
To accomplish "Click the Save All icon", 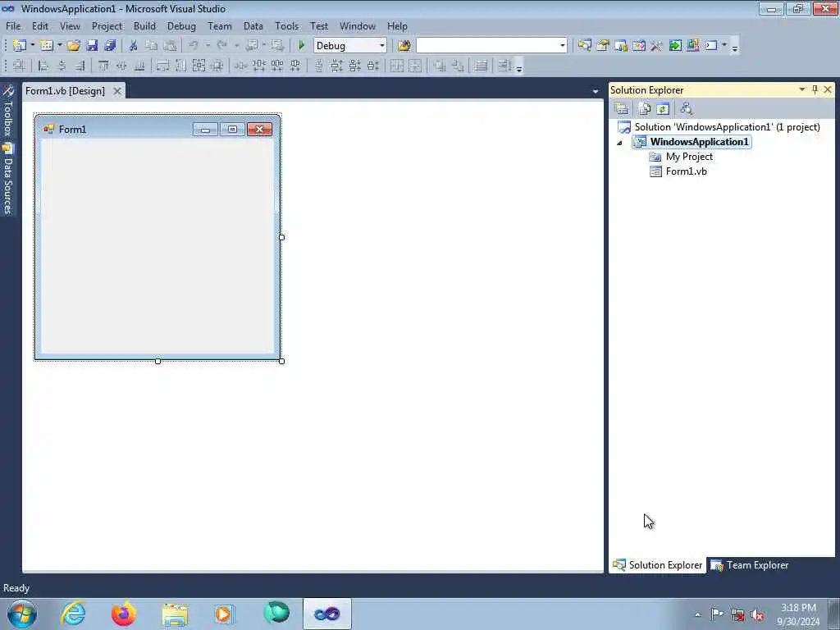I will (111, 46).
